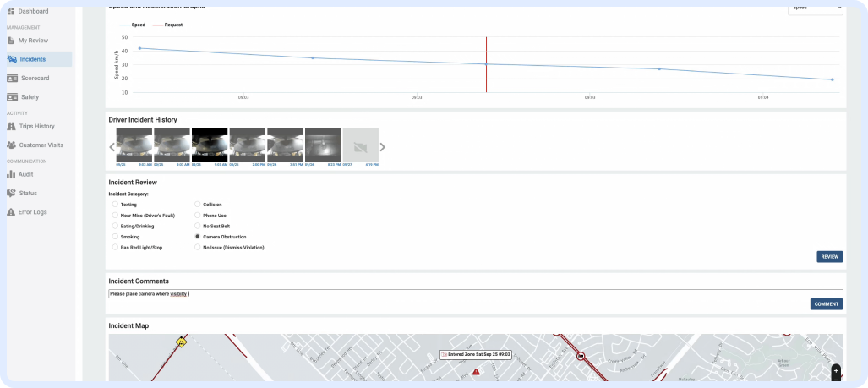Open the Audit section
868x388 pixels.
point(26,174)
